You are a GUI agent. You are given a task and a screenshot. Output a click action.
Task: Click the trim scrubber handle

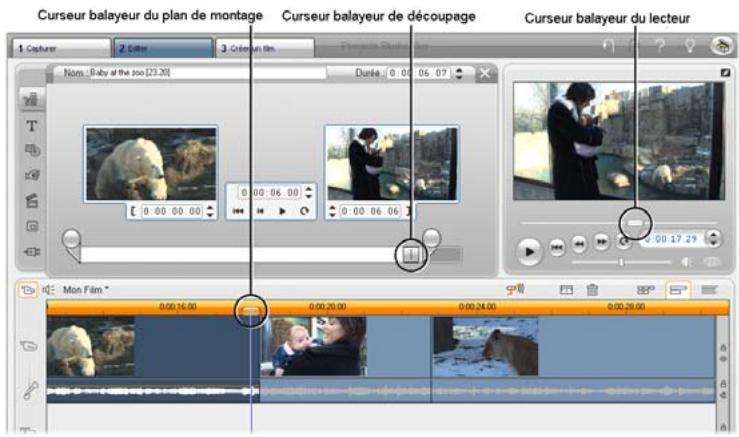click(411, 255)
